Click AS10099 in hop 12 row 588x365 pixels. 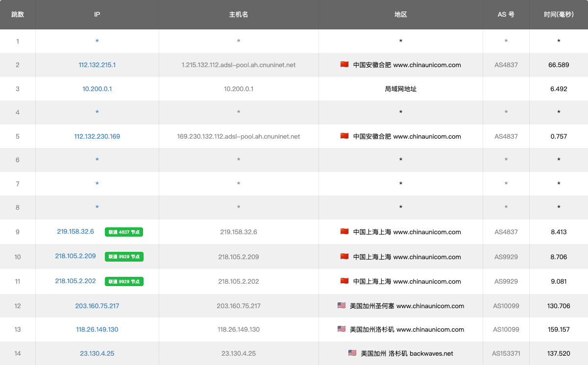[506, 306]
